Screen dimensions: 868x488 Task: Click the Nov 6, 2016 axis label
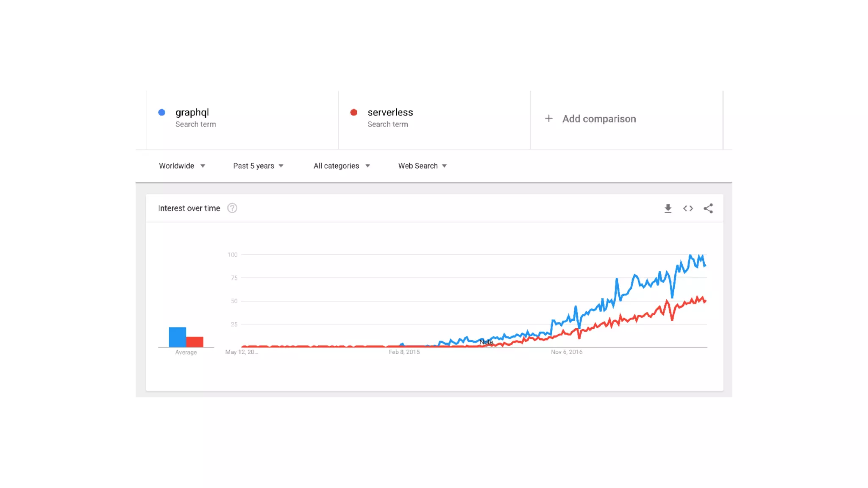[566, 352]
